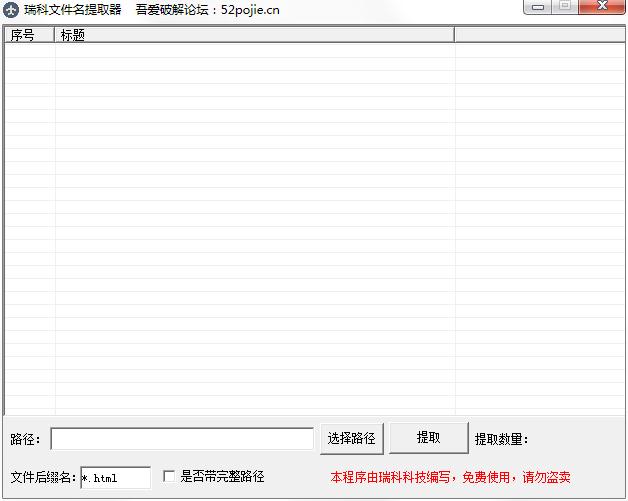This screenshot has width=628, height=501.
Task: Click the divider between 序号 and 标题 headers
Action: [55, 35]
